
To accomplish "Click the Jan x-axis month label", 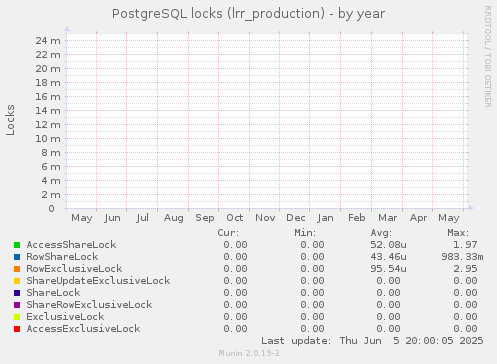I will pyautogui.click(x=325, y=218).
